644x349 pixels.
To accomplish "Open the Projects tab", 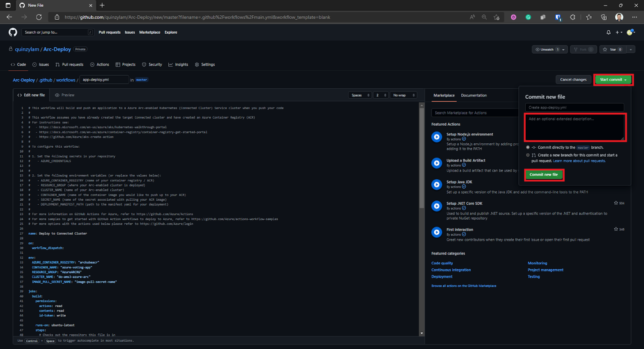I will [x=126, y=64].
